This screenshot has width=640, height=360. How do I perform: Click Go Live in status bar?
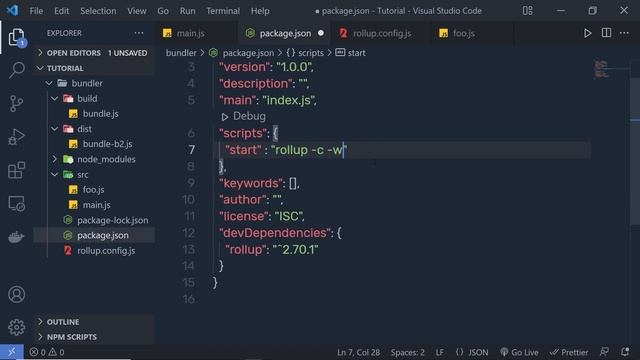[519, 352]
